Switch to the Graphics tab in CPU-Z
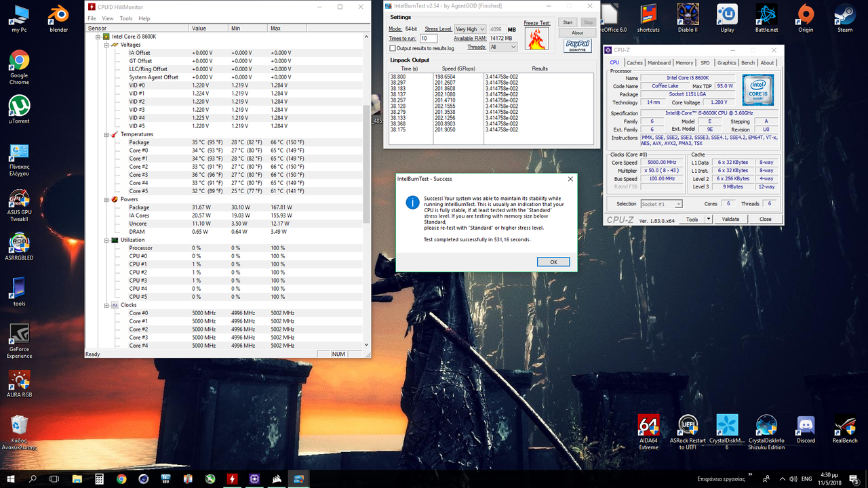 pos(727,62)
